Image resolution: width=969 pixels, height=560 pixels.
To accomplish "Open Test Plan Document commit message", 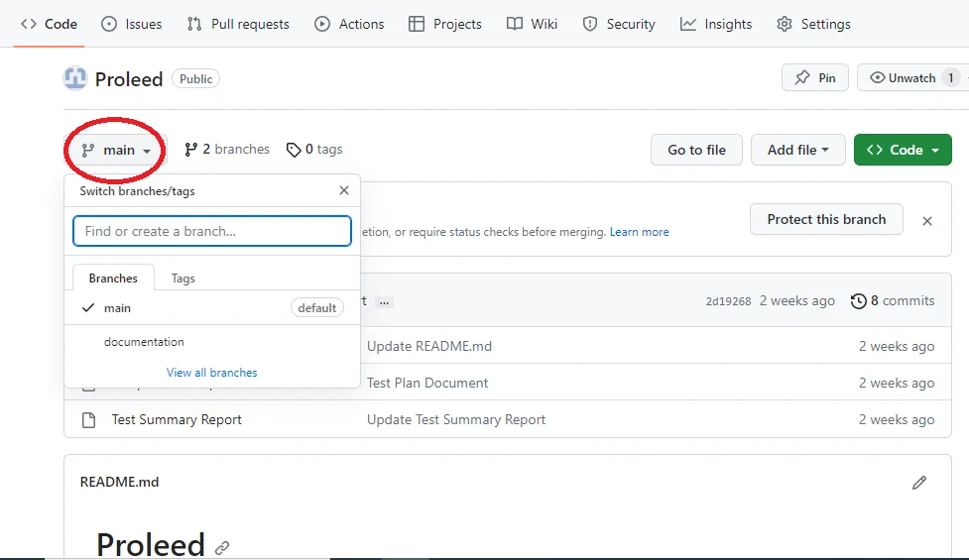I will [x=427, y=383].
